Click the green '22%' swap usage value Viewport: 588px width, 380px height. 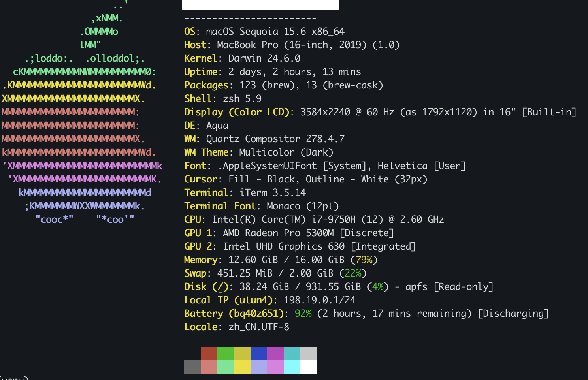pyautogui.click(x=353, y=273)
